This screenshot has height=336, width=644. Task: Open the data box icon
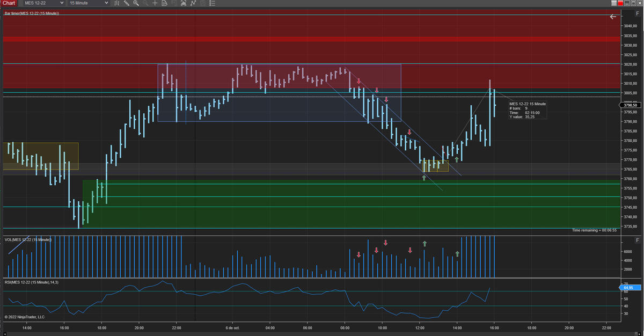[164, 3]
